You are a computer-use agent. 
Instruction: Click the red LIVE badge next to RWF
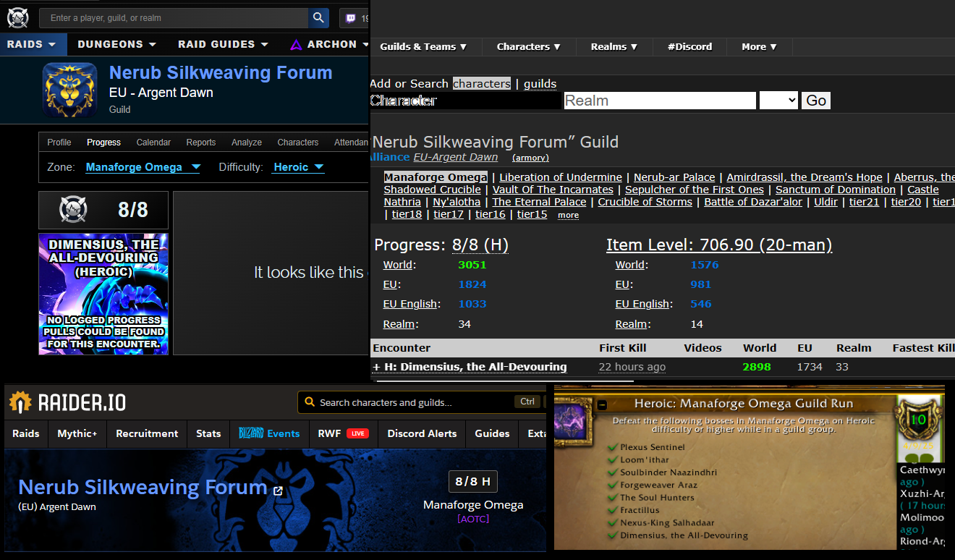tap(357, 433)
